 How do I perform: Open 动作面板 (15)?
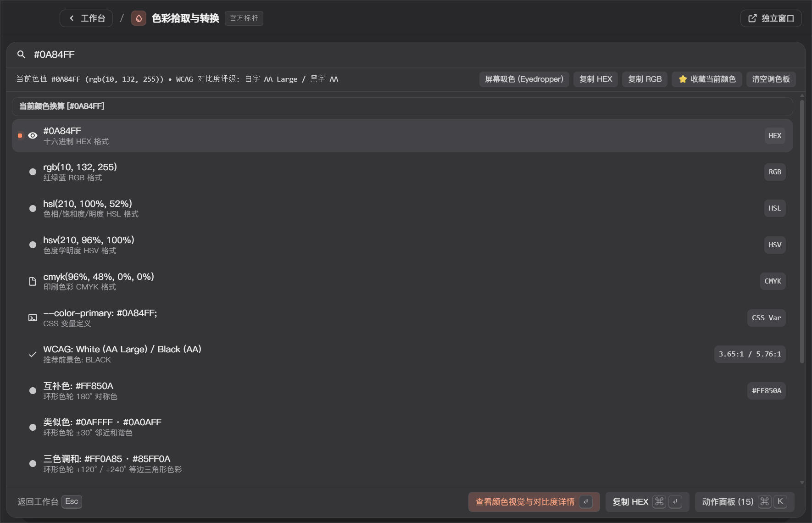(745, 502)
